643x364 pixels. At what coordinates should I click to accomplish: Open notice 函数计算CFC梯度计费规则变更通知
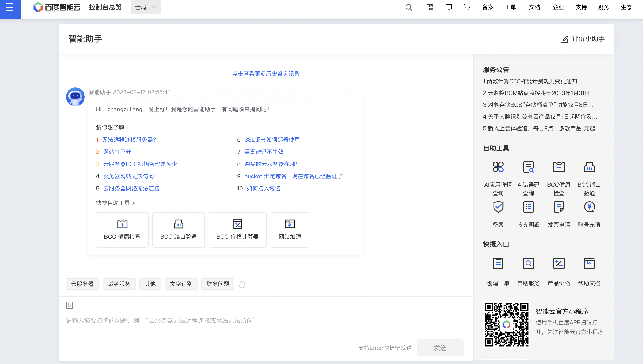click(530, 81)
